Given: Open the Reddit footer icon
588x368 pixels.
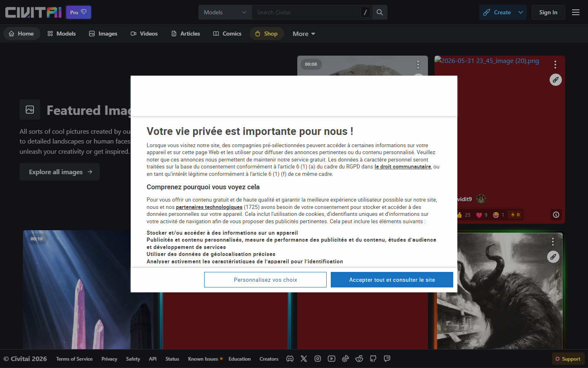Looking at the screenshot, I should point(359,359).
